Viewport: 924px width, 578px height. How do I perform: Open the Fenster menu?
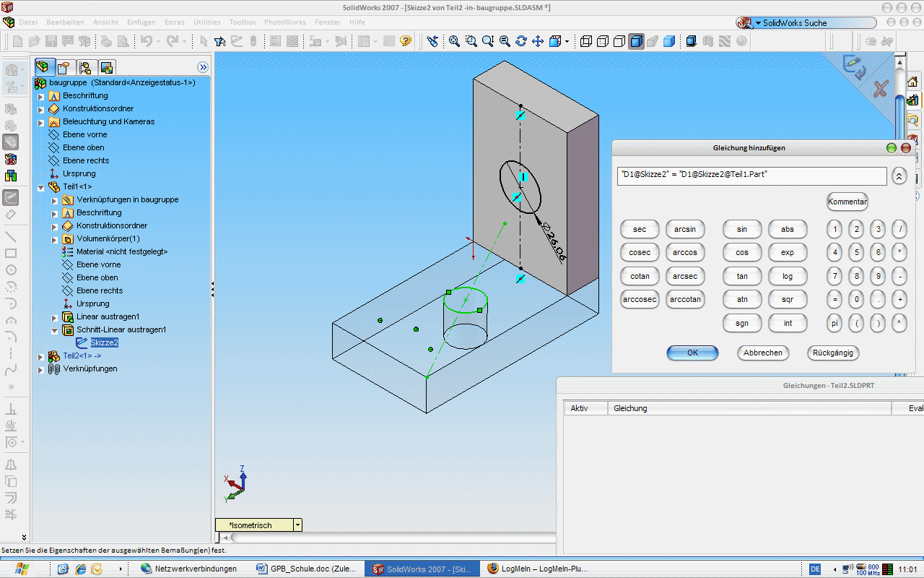point(328,22)
